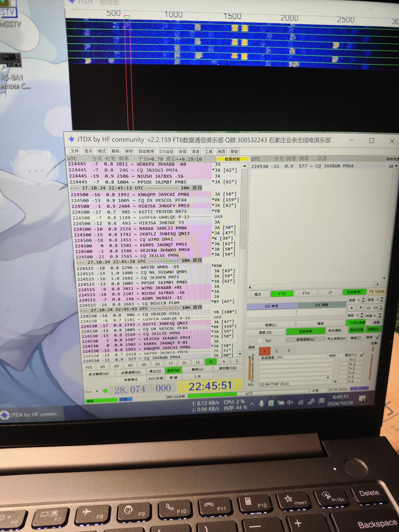Click the DX 呼号 callsign input field
Image resolution: width=399 pixels, height=532 pixels.
(x=271, y=313)
